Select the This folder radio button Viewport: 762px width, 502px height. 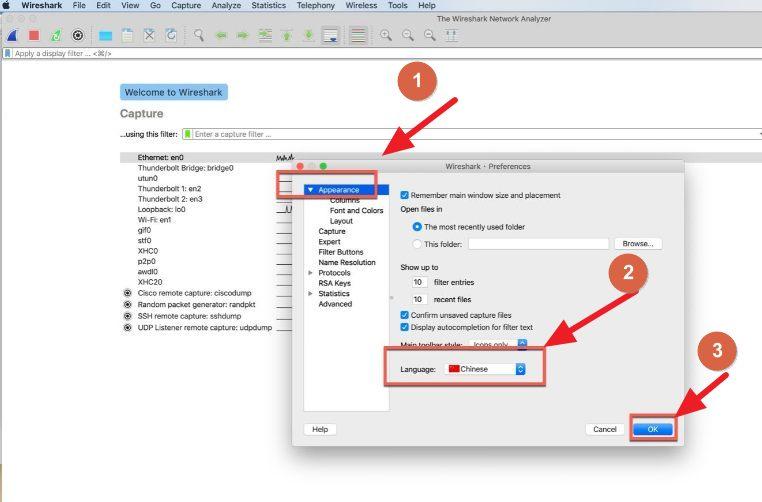pyautogui.click(x=418, y=243)
